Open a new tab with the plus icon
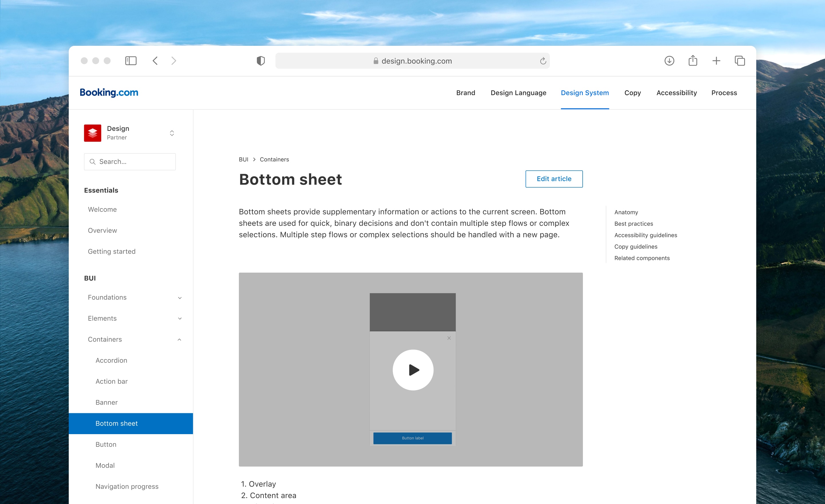This screenshot has width=825, height=504. 716,61
